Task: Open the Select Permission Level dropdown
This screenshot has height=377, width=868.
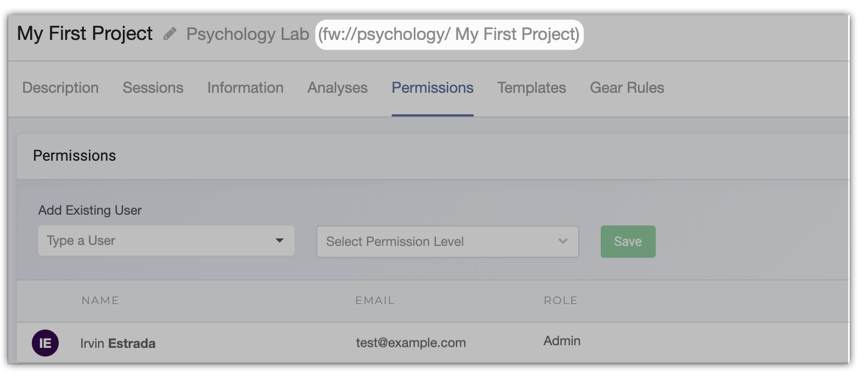Action: tap(447, 242)
